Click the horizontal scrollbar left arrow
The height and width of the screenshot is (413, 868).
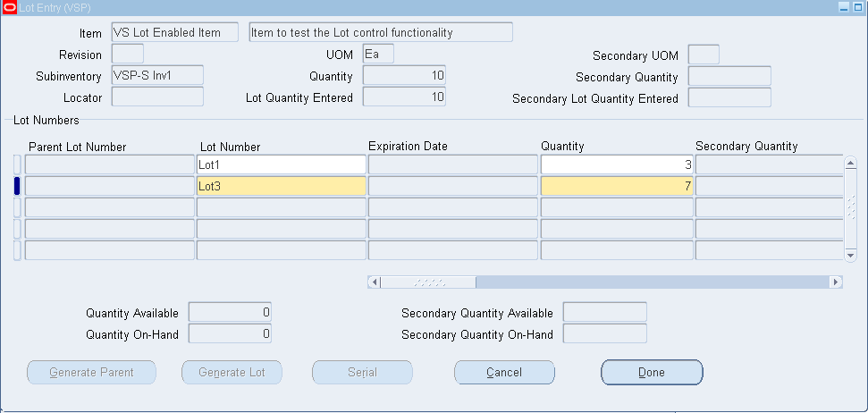[x=375, y=282]
